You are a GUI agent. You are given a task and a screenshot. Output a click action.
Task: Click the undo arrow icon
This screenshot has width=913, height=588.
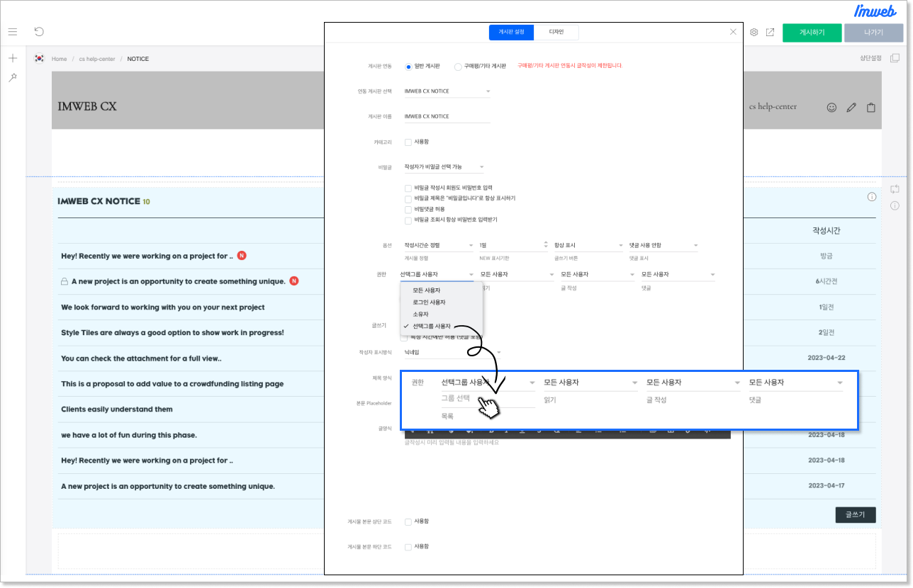click(x=39, y=32)
